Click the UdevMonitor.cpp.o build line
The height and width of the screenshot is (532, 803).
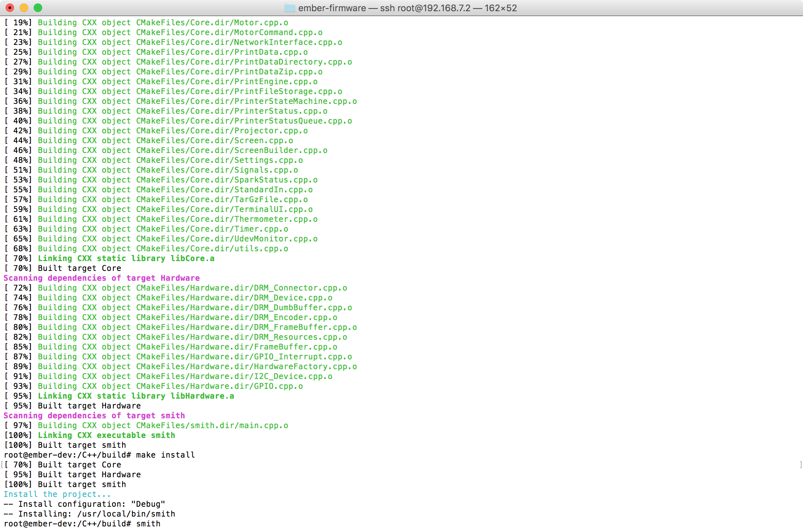pos(161,239)
